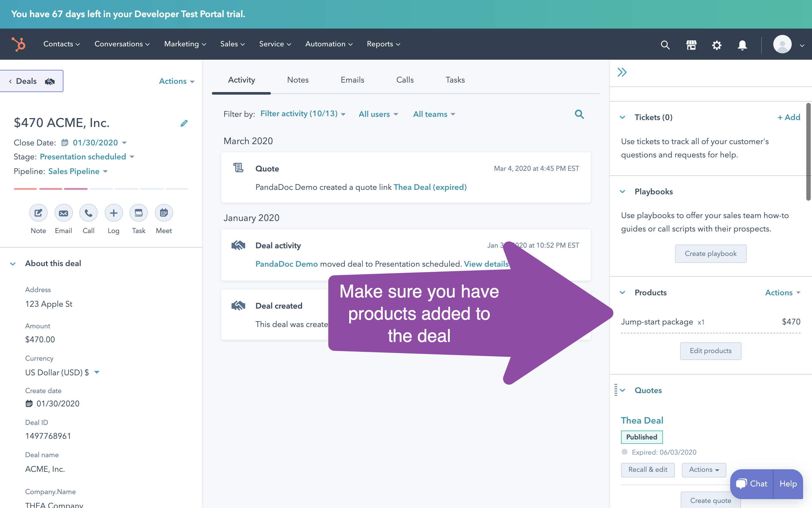Viewport: 812px width, 508px height.
Task: Open the Sales Pipeline dropdown
Action: (78, 171)
